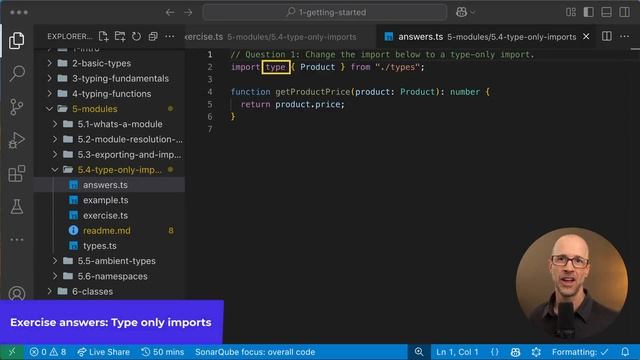Split the editor to the right
Image resolution: width=640 pixels, height=360 pixels.
pyautogui.click(x=607, y=36)
